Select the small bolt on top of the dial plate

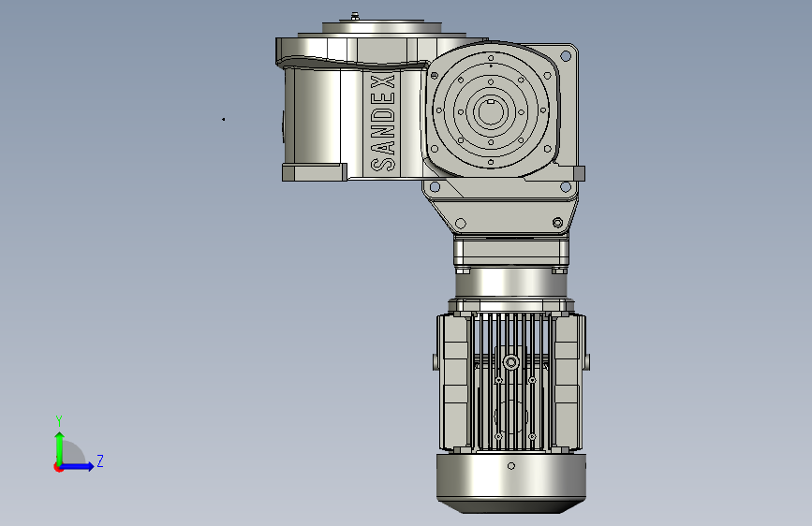(x=355, y=16)
